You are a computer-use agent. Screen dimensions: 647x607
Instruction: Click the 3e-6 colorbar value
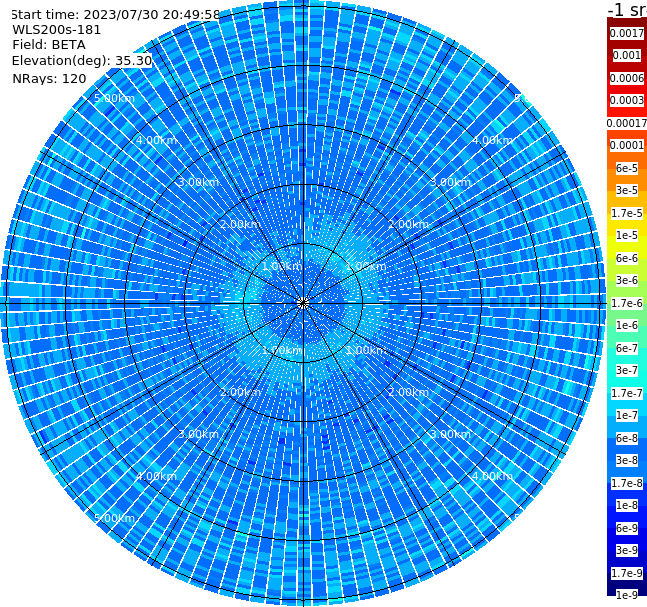[x=627, y=280]
